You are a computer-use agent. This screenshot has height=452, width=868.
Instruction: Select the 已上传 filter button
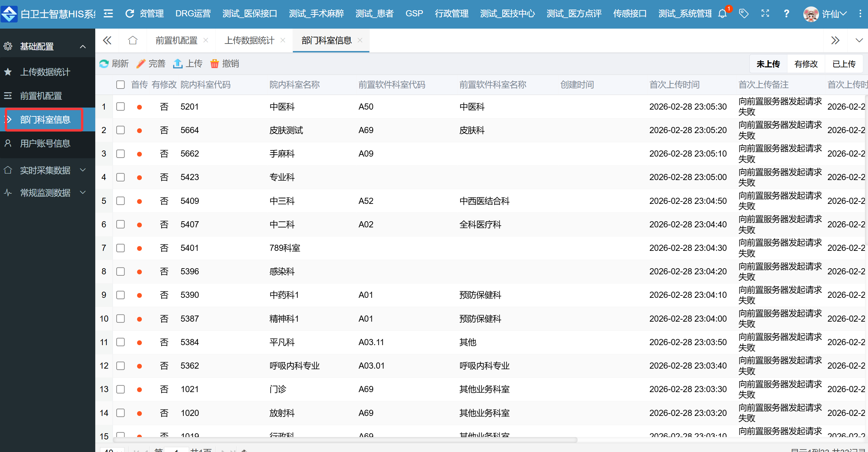click(844, 64)
